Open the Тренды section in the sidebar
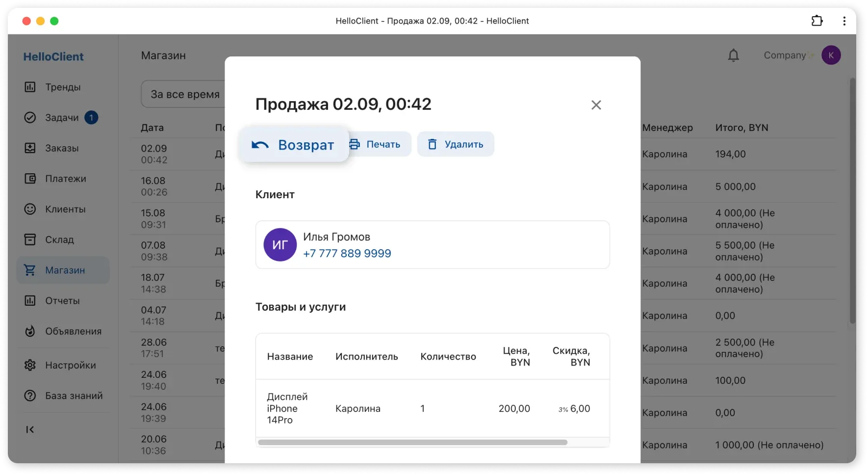 coord(63,87)
